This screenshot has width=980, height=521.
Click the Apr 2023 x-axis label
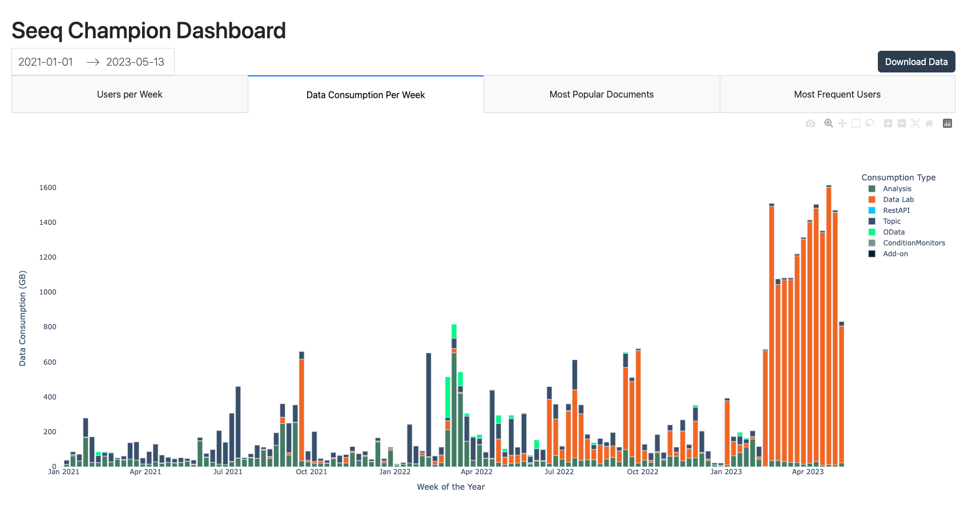(x=808, y=471)
